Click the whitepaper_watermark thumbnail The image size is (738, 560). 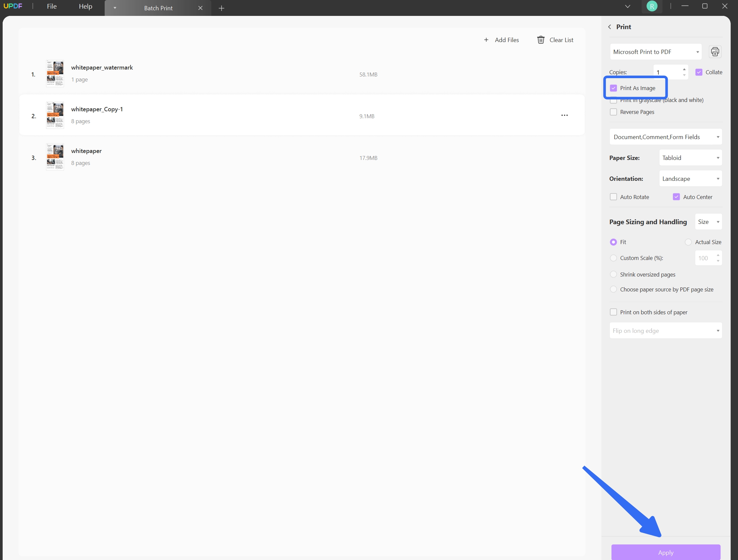(x=55, y=74)
